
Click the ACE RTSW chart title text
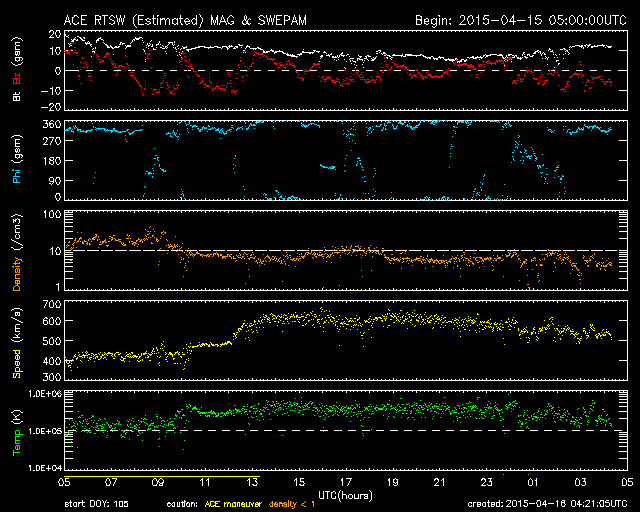point(190,20)
